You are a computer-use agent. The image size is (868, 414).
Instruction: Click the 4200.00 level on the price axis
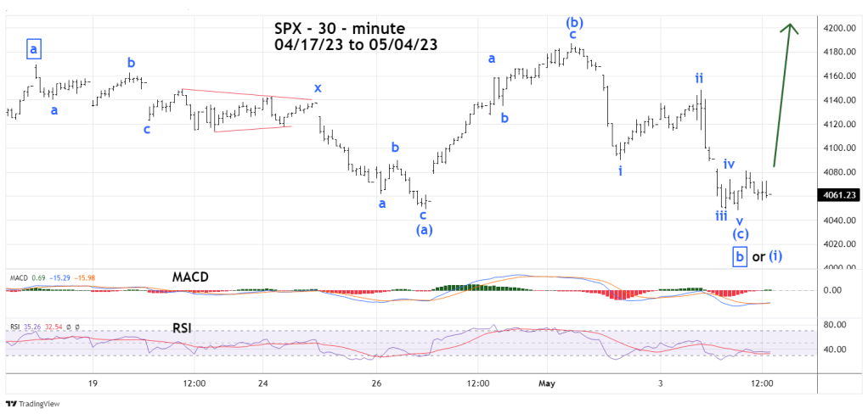click(x=840, y=28)
